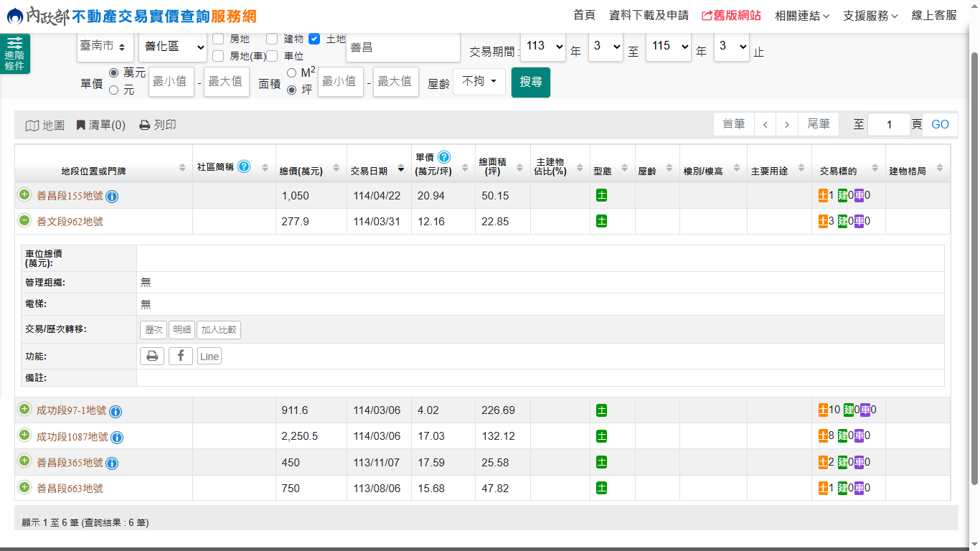Enable the 建物 checkbox

click(272, 39)
